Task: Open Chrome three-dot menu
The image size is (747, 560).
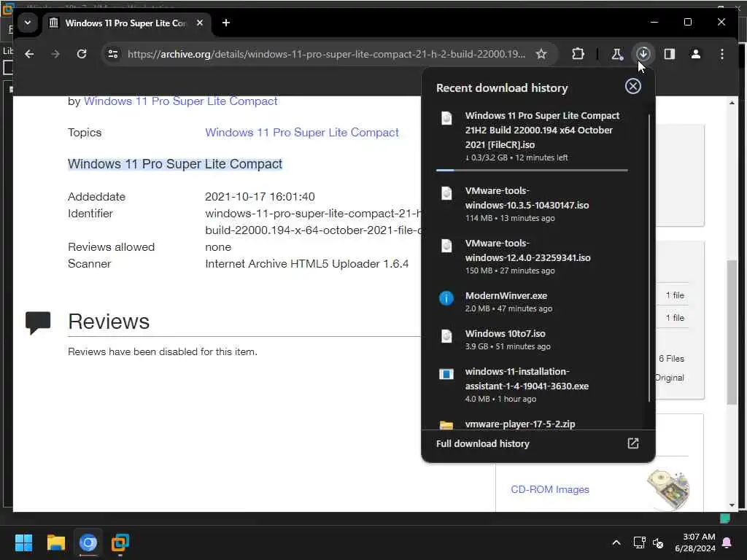Action: 722,54
